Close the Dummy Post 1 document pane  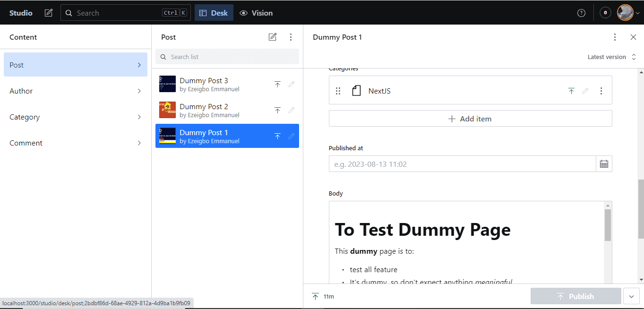[634, 37]
